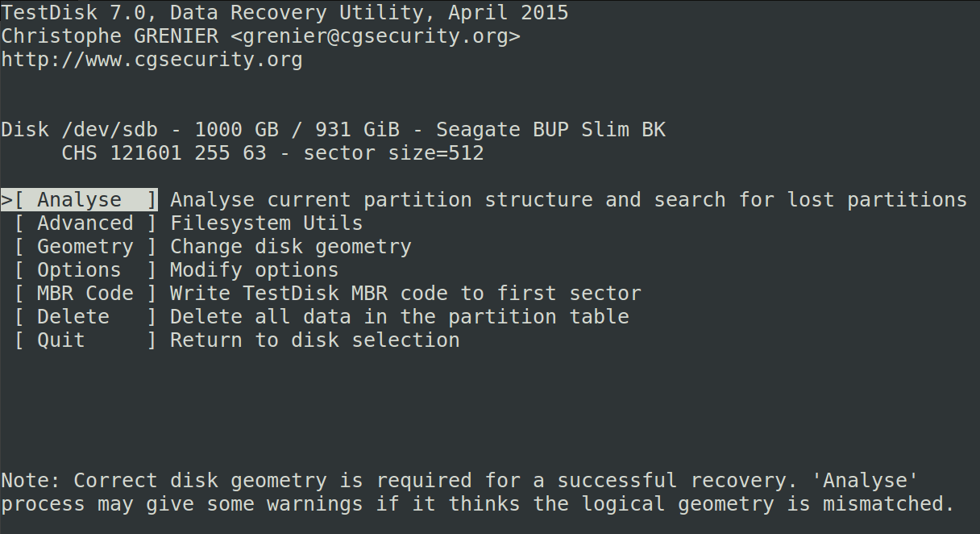This screenshot has width=980, height=534.
Task: Choose the Advanced menu entry
Action: point(85,223)
